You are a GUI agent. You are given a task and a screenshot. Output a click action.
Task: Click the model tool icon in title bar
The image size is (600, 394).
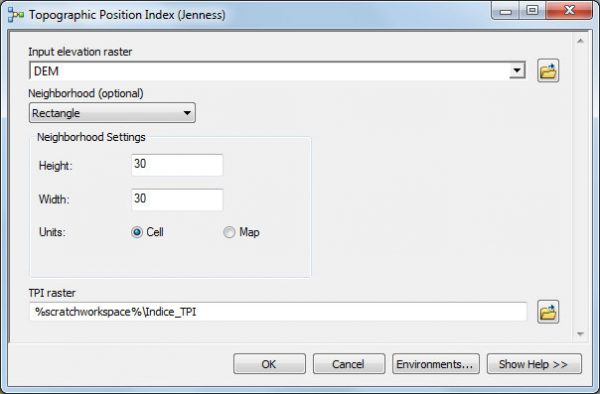16,15
